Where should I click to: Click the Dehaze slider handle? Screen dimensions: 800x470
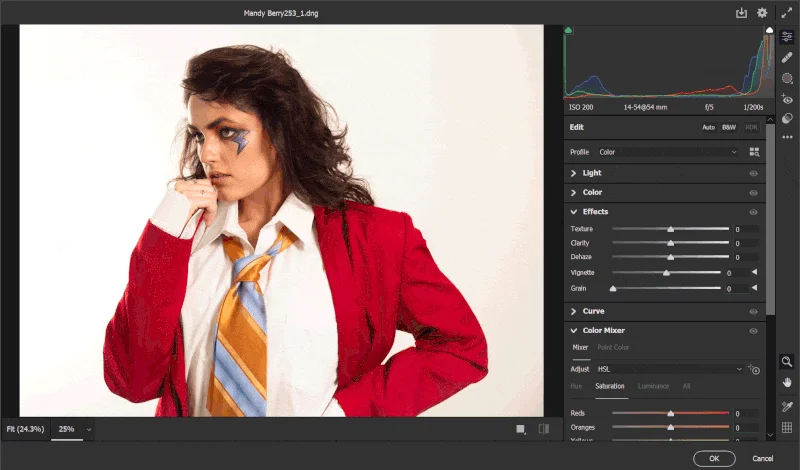tap(670, 257)
